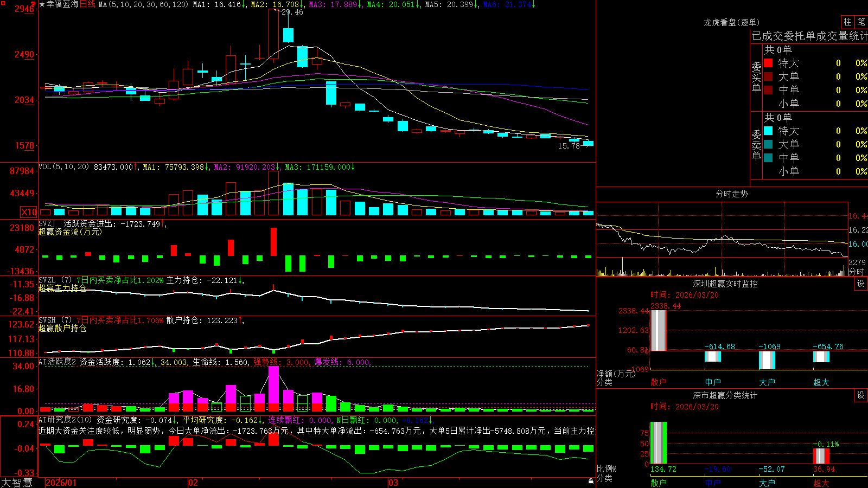Click the red question mark icon at top-left
The height and width of the screenshot is (488, 868).
pyautogui.click(x=33, y=4)
